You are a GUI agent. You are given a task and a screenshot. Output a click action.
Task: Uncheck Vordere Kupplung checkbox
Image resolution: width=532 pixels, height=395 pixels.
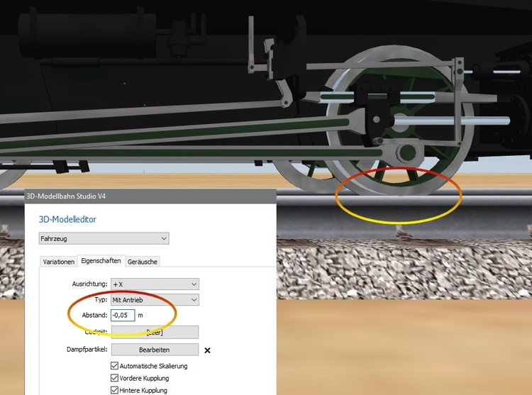click(x=115, y=378)
